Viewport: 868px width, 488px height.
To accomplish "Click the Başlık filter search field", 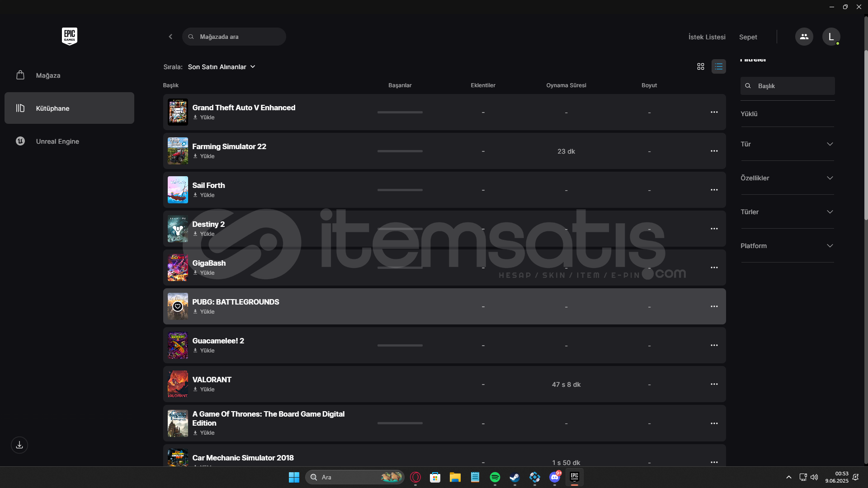I will (788, 86).
